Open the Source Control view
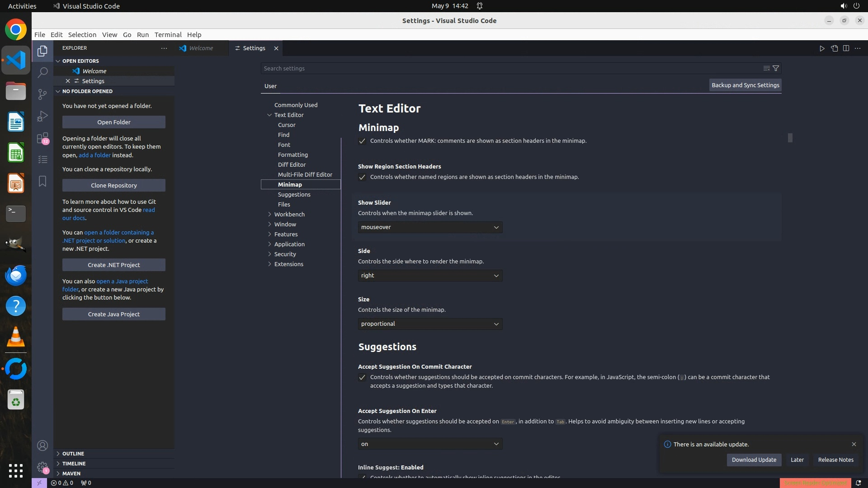This screenshot has width=868, height=488. click(42, 94)
